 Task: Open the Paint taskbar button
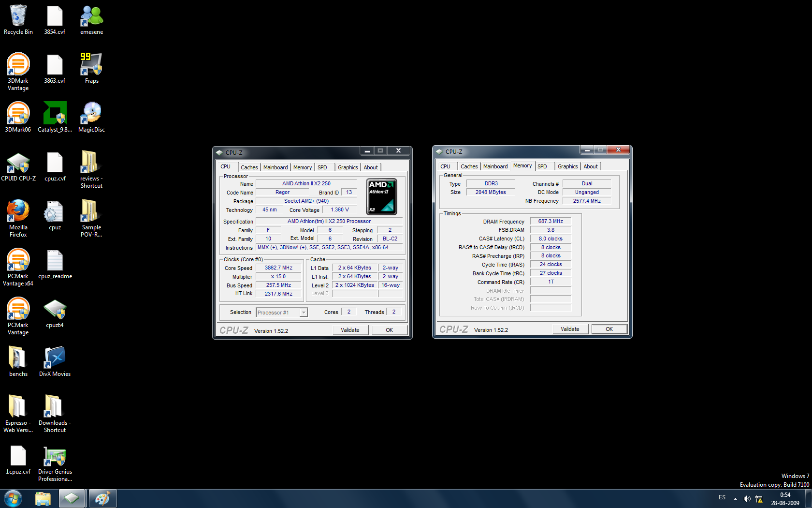[102, 498]
